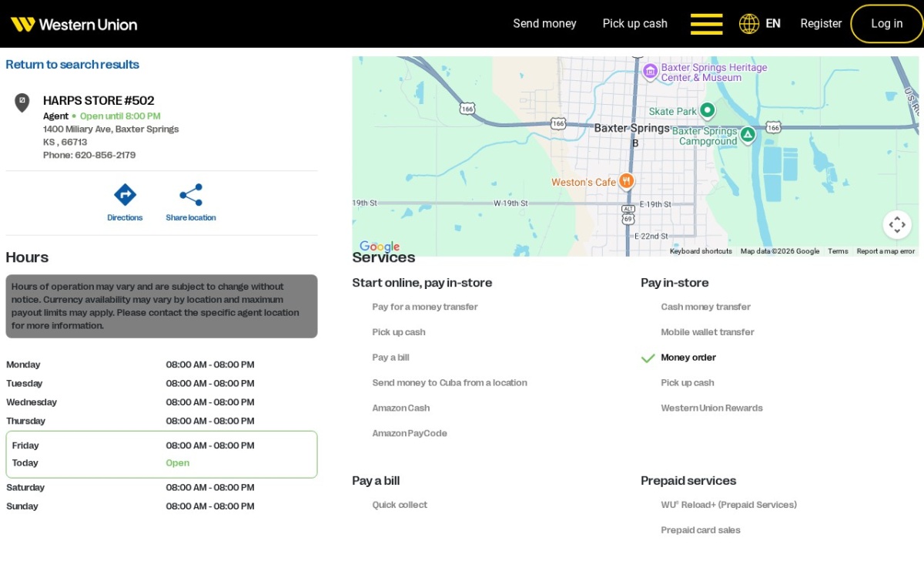Click Open until 8:00 PM status
This screenshot has width=924, height=578.
tap(120, 116)
